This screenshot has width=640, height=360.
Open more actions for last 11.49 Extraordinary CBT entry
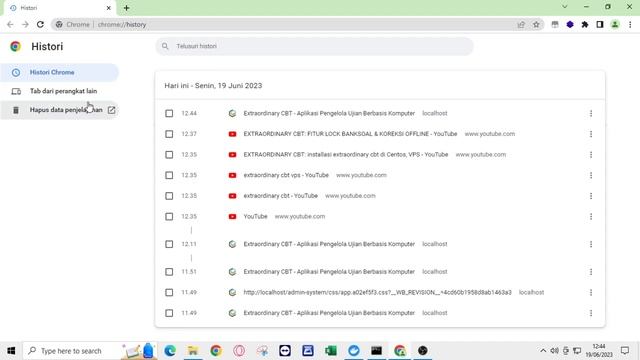(x=591, y=313)
